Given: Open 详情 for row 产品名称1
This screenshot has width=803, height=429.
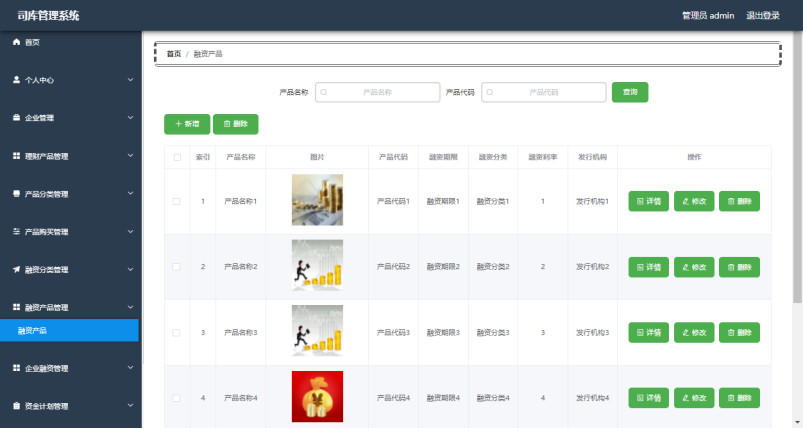Looking at the screenshot, I should tap(648, 201).
